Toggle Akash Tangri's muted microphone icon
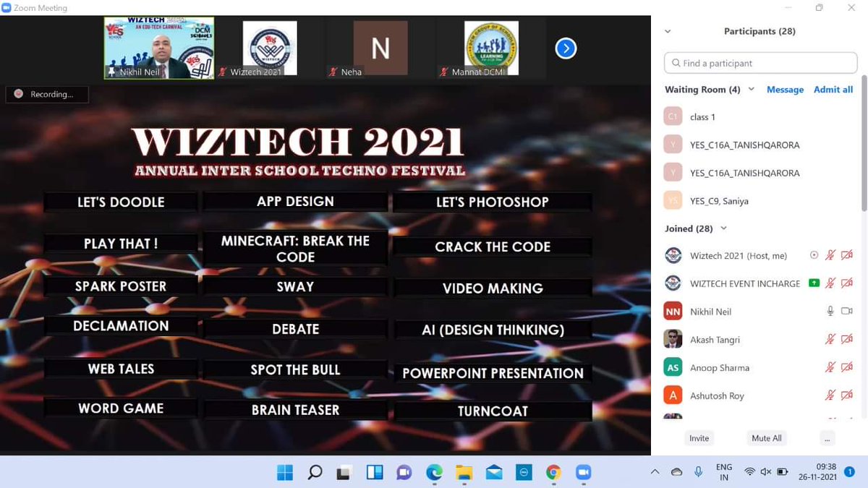Viewport: 868px width, 488px height. (830, 339)
